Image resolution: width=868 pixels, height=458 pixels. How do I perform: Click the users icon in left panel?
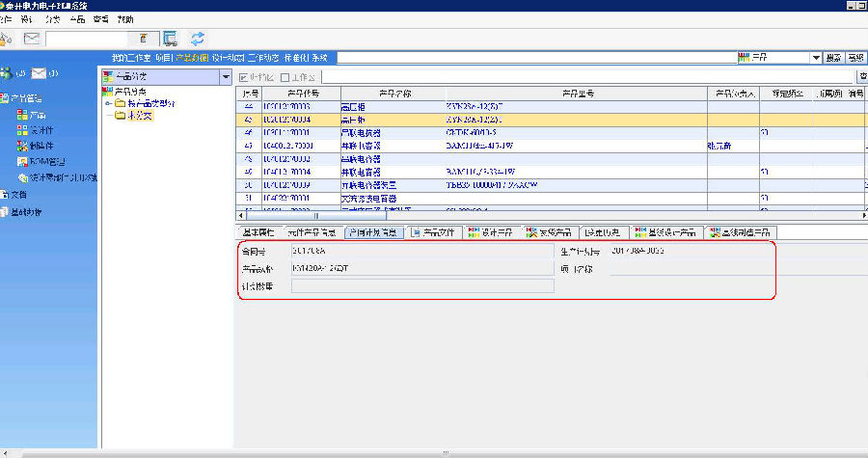(x=7, y=73)
